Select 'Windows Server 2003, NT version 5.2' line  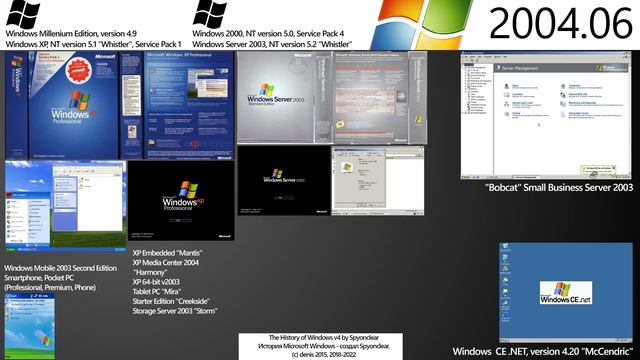pos(272,44)
